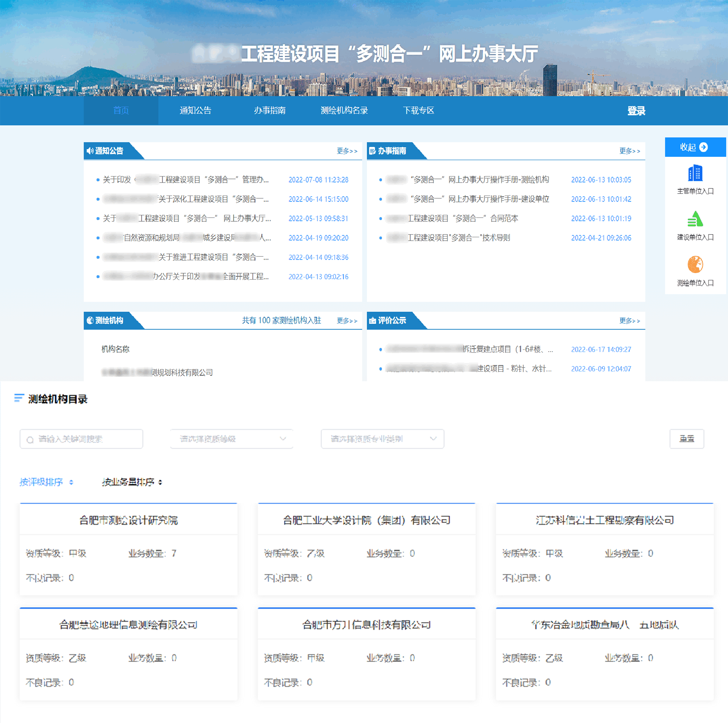Click the 收起 arrow icon
This screenshot has width=728, height=723.
click(x=703, y=147)
